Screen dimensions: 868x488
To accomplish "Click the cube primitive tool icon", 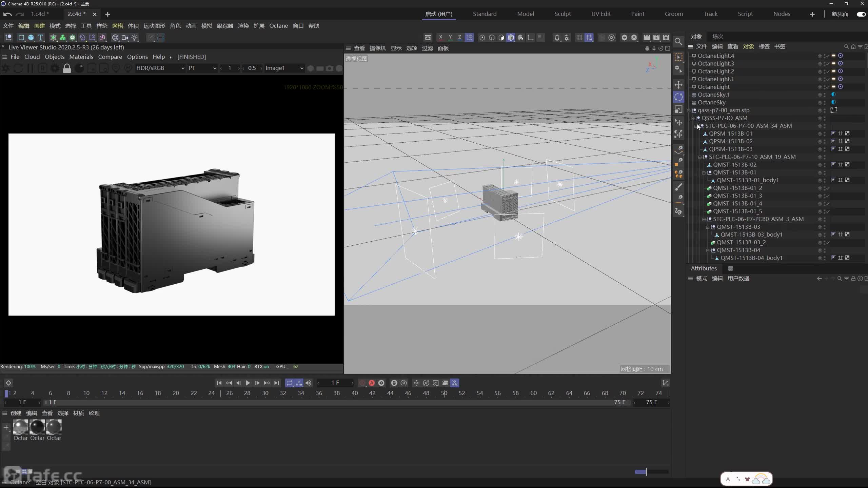I will [31, 37].
